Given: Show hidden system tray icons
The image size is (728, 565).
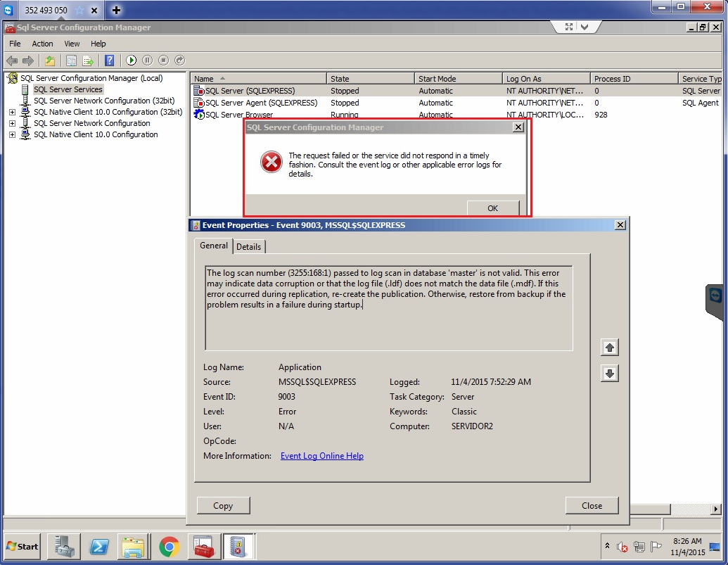Looking at the screenshot, I should click(607, 547).
